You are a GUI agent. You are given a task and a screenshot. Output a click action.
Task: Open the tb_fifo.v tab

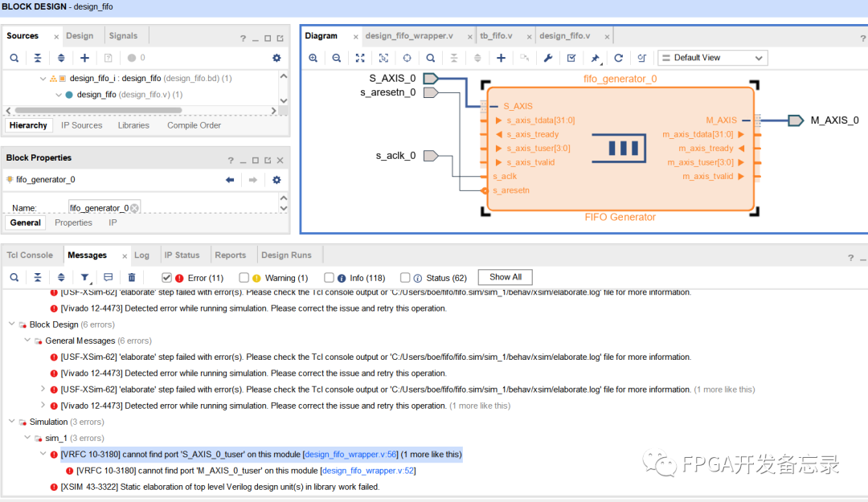pyautogui.click(x=496, y=35)
